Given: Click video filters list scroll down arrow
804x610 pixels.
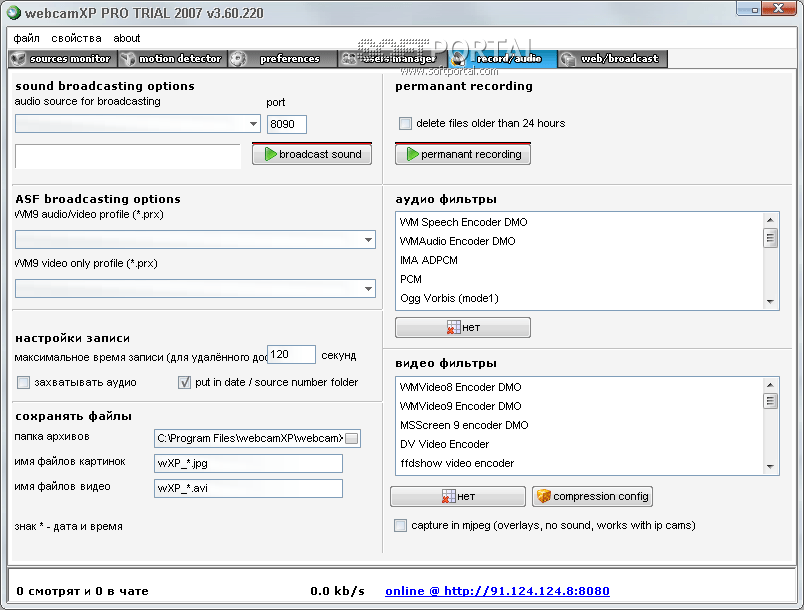Looking at the screenshot, I should point(770,466).
